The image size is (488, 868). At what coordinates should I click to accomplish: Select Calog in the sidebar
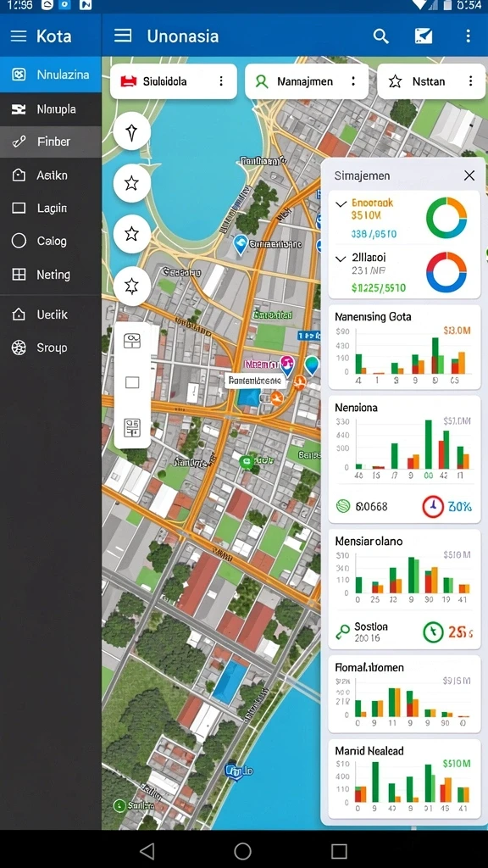[50, 241]
